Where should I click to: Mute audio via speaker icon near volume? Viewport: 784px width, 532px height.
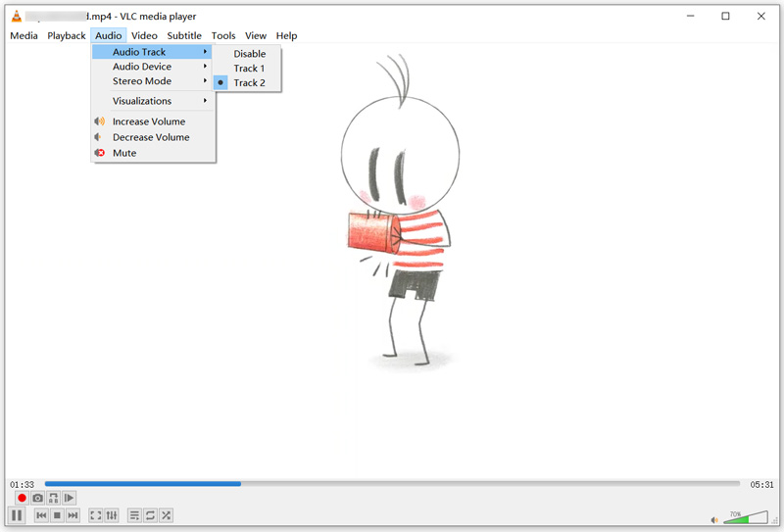714,520
